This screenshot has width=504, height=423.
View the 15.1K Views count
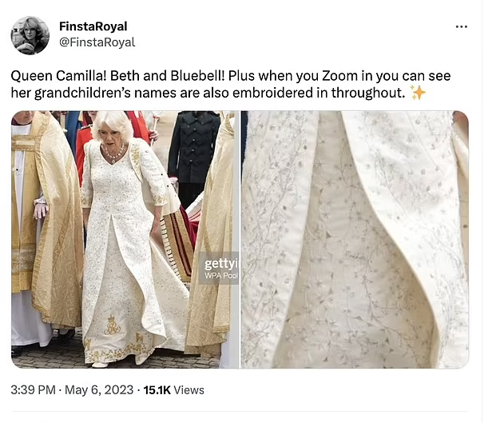click(x=173, y=389)
